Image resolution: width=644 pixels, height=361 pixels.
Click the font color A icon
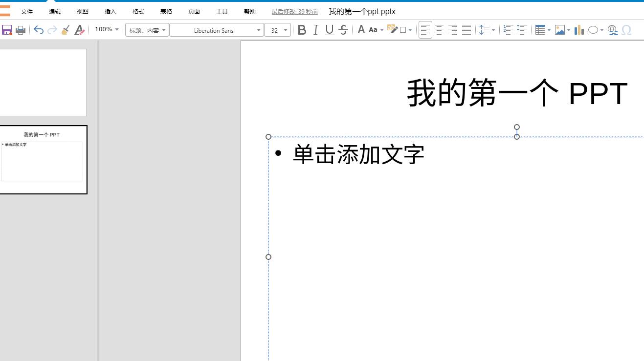(361, 30)
